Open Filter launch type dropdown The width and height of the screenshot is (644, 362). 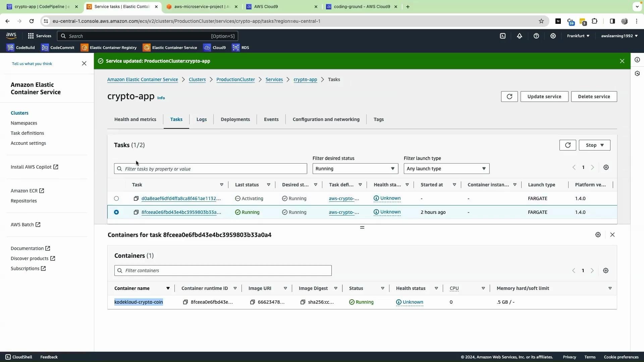(x=446, y=169)
